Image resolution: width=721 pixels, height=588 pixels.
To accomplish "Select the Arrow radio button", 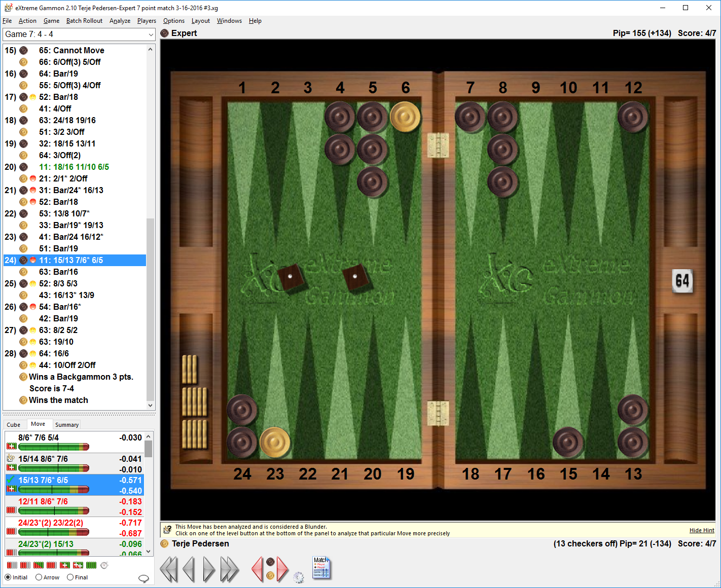I will tap(39, 577).
